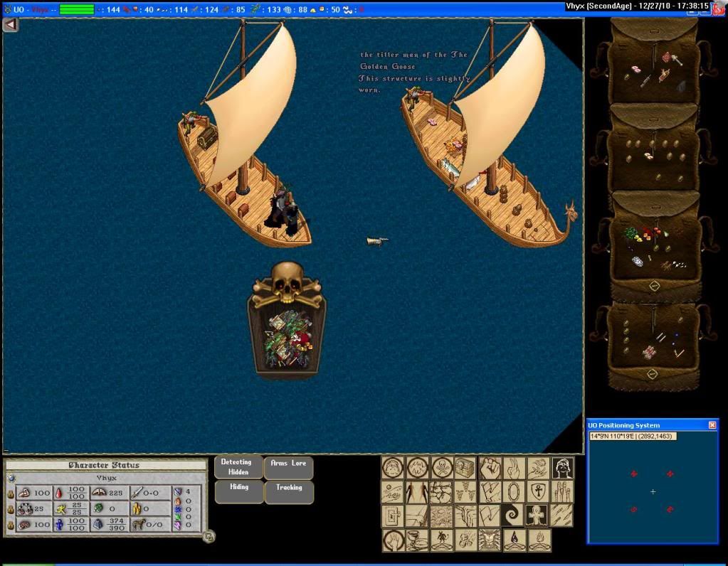Image resolution: width=728 pixels, height=566 pixels.
Task: Click the followers value 0/0 by horse icon
Action: 154,525
